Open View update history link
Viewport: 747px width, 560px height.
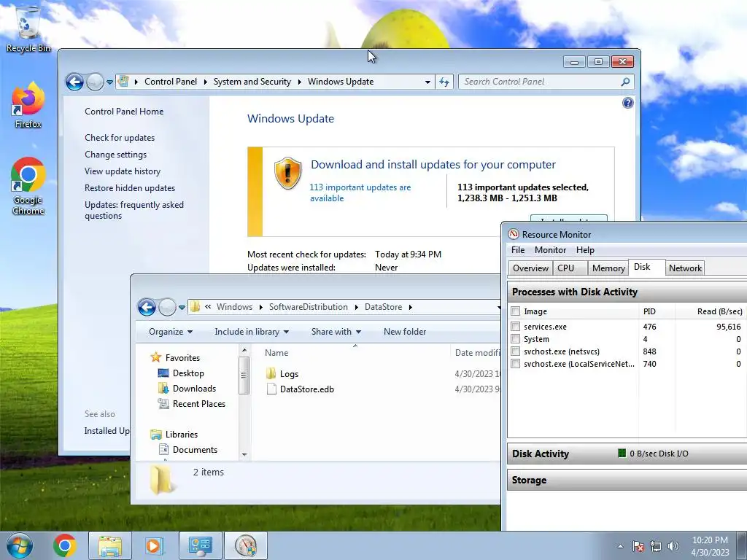pos(123,171)
